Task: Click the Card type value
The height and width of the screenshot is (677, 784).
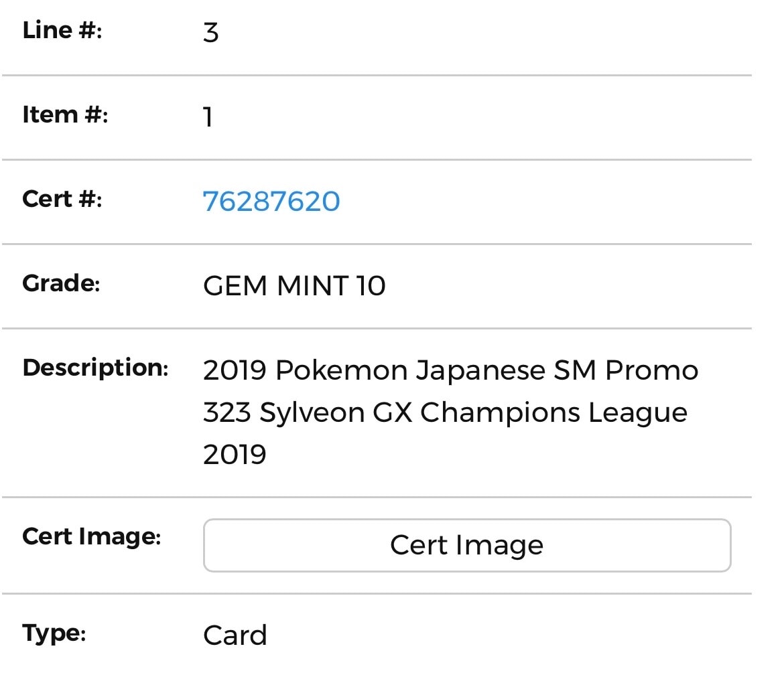Action: (x=235, y=635)
